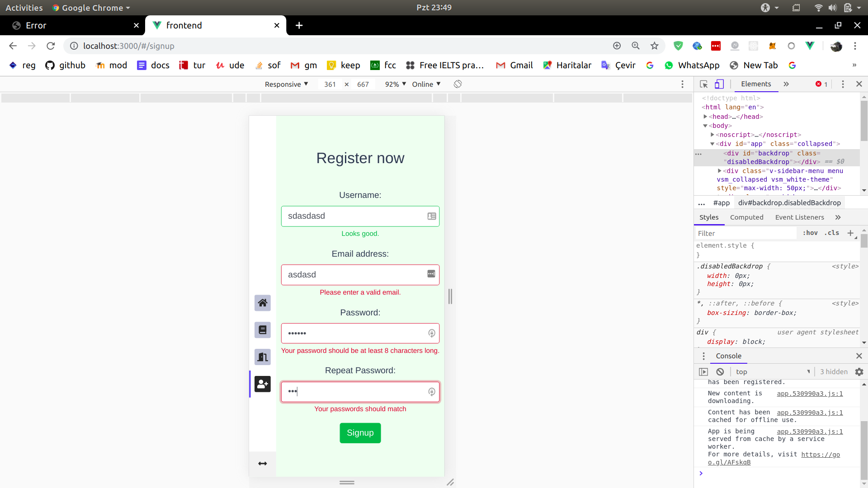The image size is (868, 488).
Task: Click the home icon in sidebar
Action: pyautogui.click(x=262, y=303)
